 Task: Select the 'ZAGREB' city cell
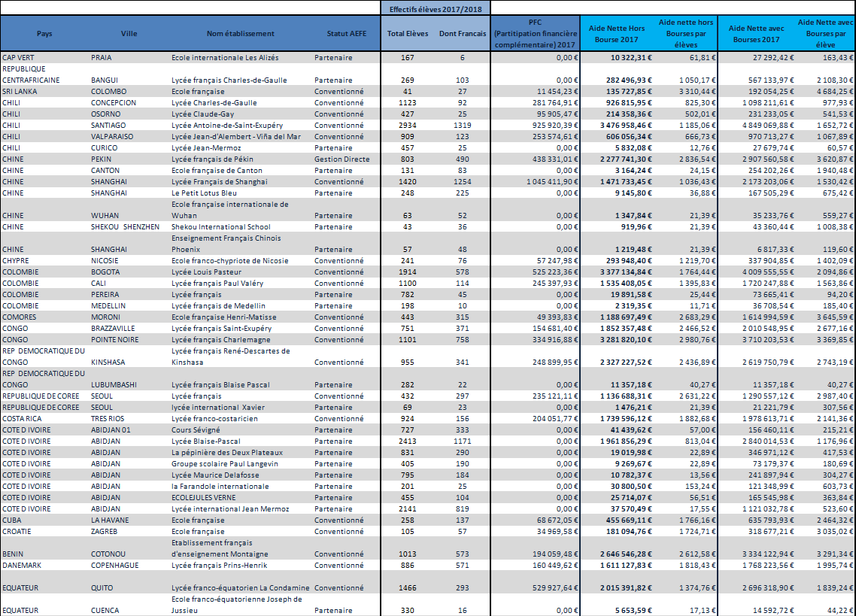point(105,531)
